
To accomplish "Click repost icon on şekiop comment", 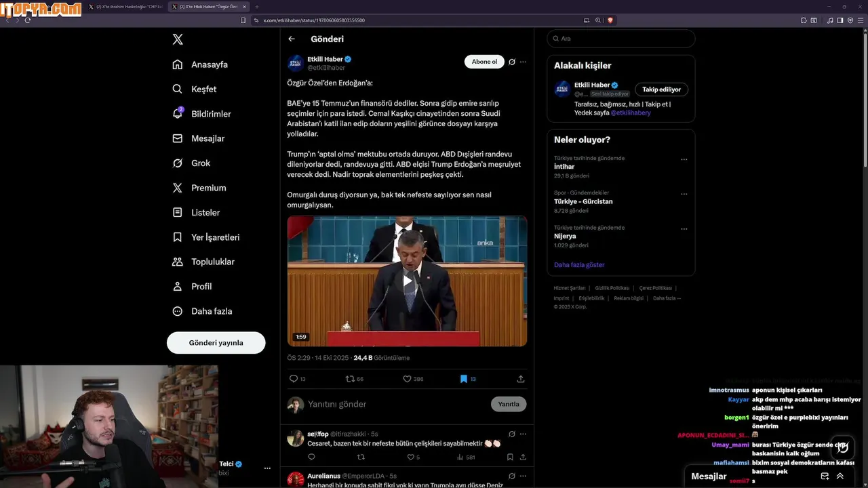I will tap(361, 457).
